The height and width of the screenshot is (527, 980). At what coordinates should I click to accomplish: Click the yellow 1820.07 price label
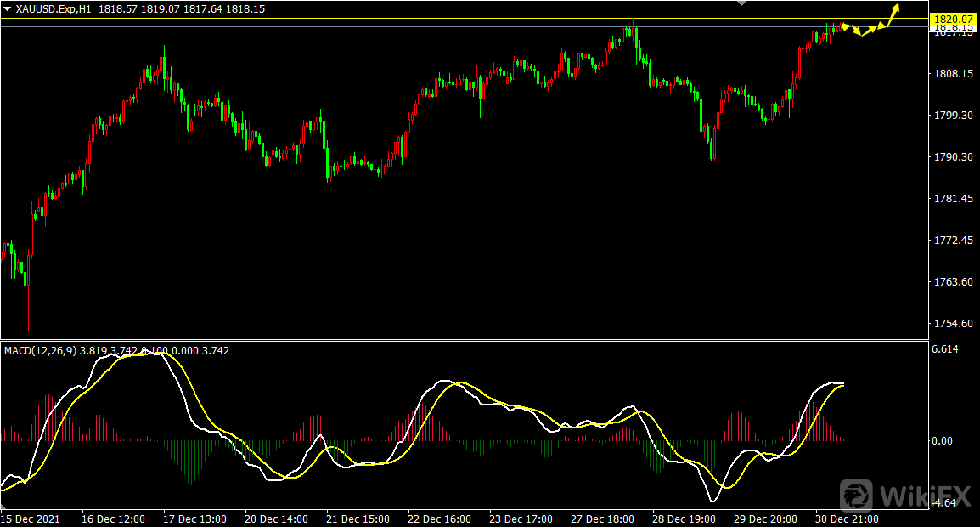(x=952, y=18)
